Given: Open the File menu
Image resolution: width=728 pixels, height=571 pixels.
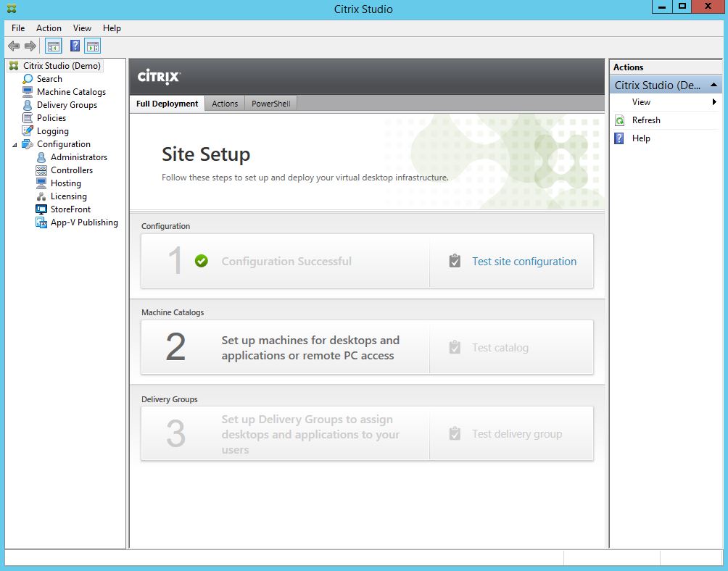Looking at the screenshot, I should coord(18,28).
